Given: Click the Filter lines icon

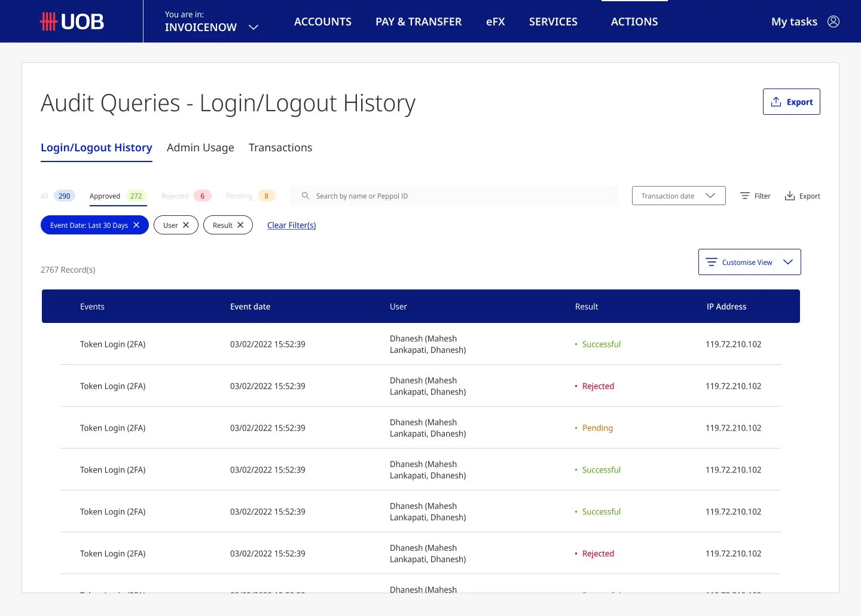Looking at the screenshot, I should tap(745, 196).
